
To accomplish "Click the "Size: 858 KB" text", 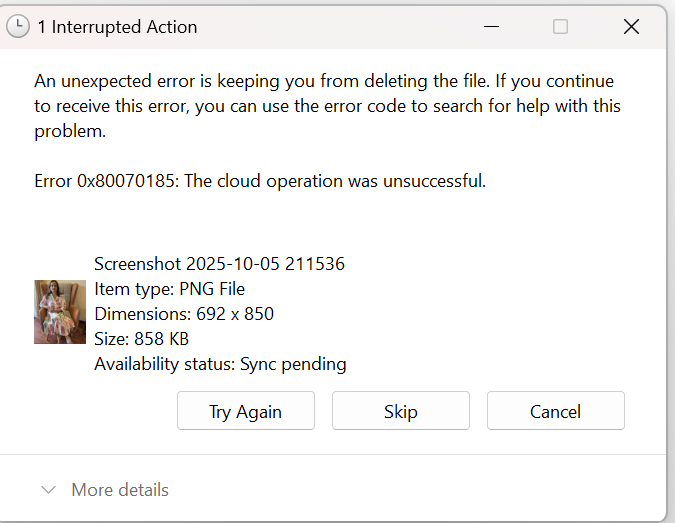I will [x=142, y=339].
